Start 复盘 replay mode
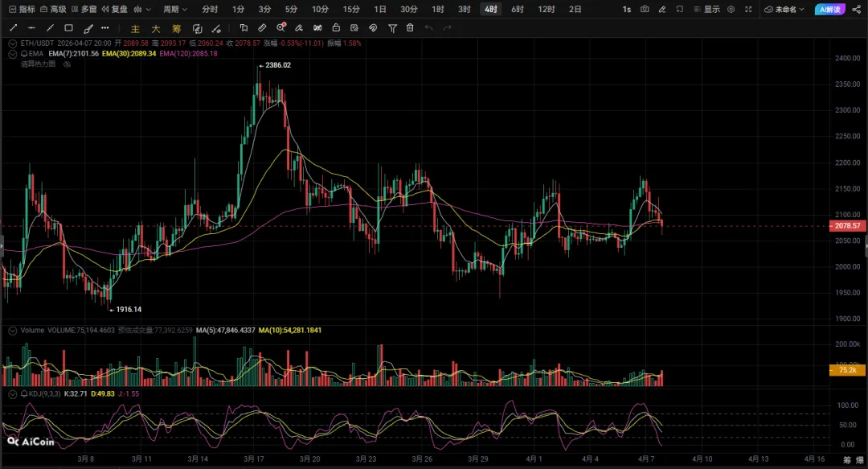The image size is (868, 469). tap(115, 10)
